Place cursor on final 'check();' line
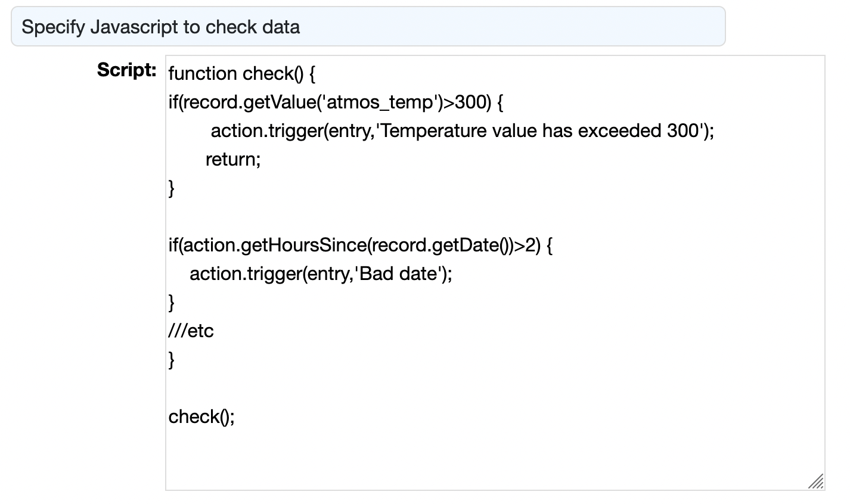The height and width of the screenshot is (504, 850). click(201, 416)
